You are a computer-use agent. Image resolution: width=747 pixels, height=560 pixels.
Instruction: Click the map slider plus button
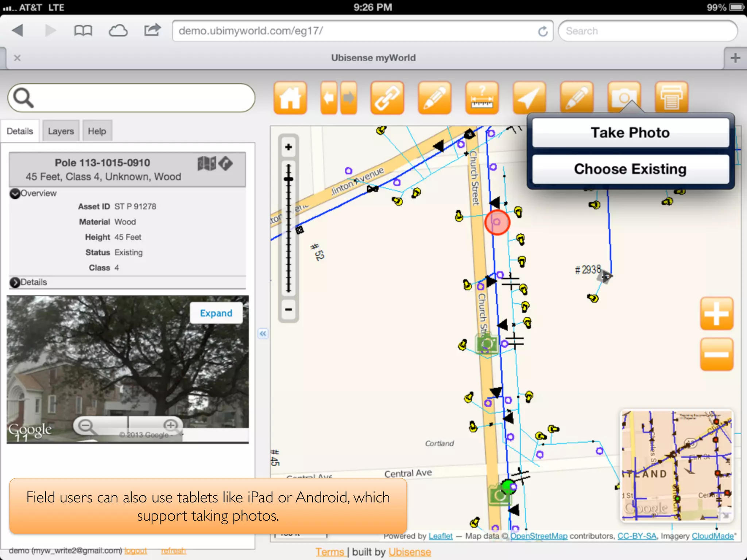coord(289,147)
